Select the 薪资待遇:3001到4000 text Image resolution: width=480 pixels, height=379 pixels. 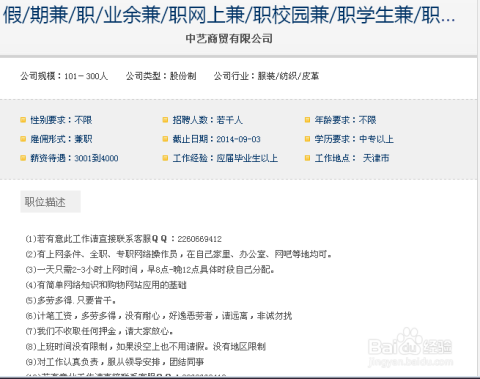coord(74,158)
